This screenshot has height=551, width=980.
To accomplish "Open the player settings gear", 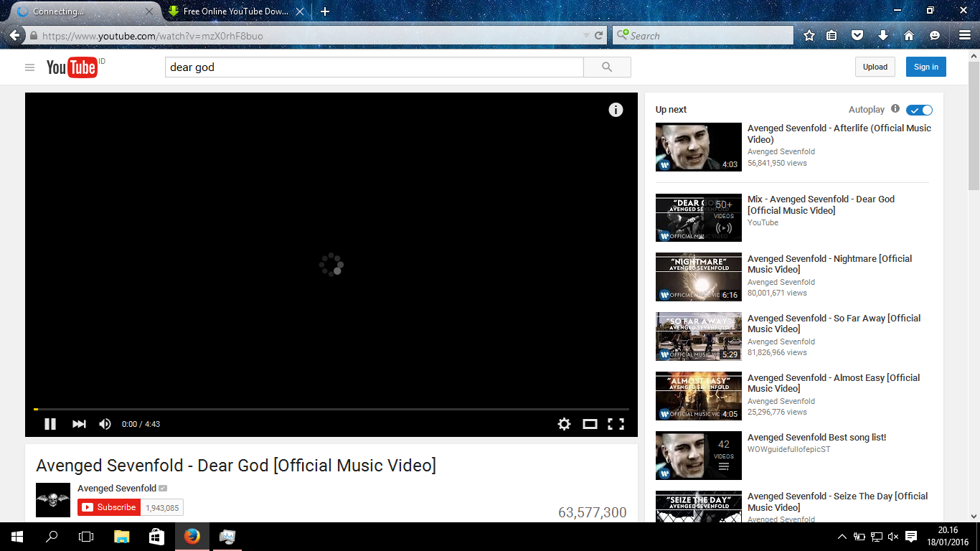I will click(x=564, y=424).
